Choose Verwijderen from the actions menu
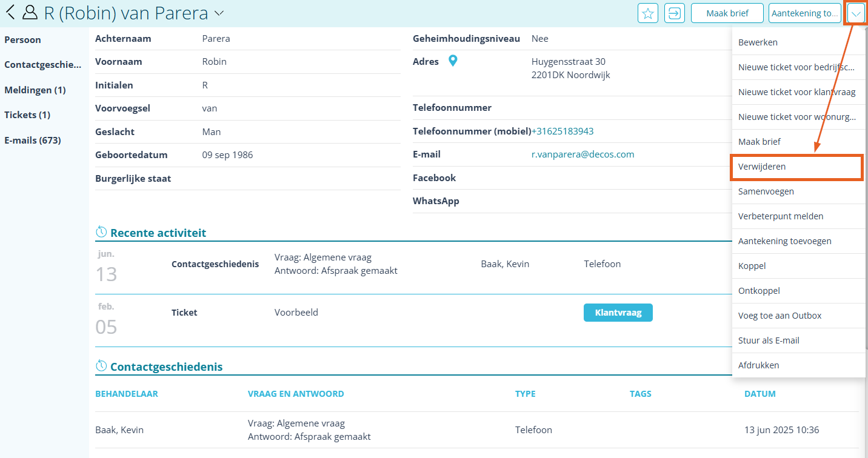Screen dimensions: 868x458 (796, 167)
